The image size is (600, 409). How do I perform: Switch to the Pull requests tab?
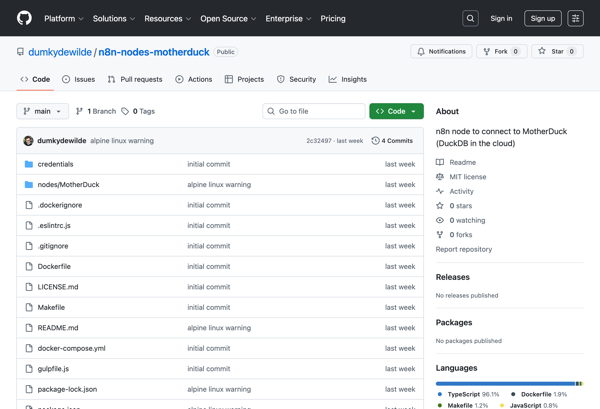point(134,79)
